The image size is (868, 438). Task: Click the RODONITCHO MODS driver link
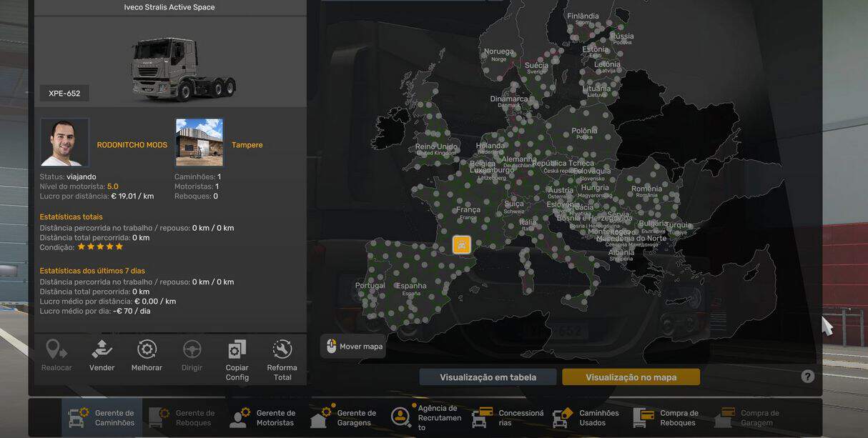tap(132, 145)
